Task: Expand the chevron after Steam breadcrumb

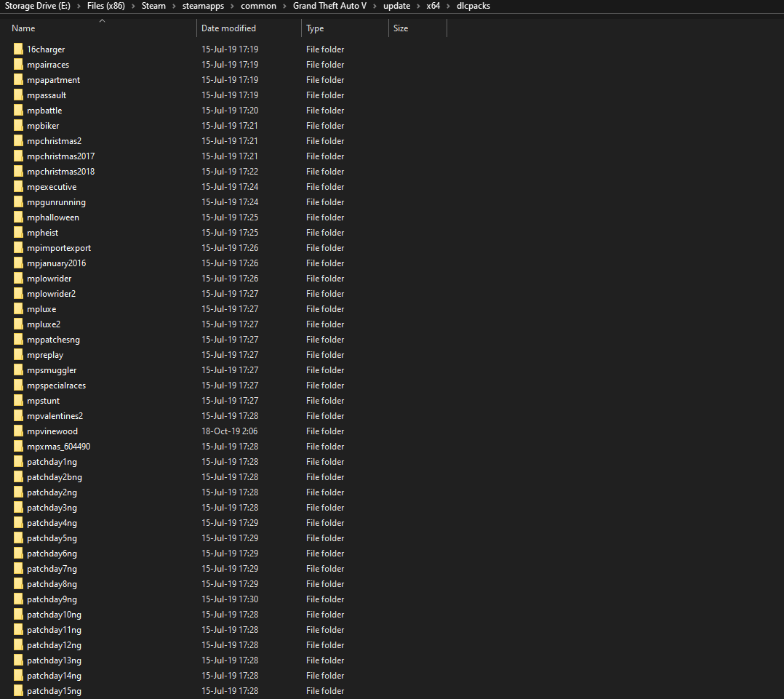Action: (174, 6)
